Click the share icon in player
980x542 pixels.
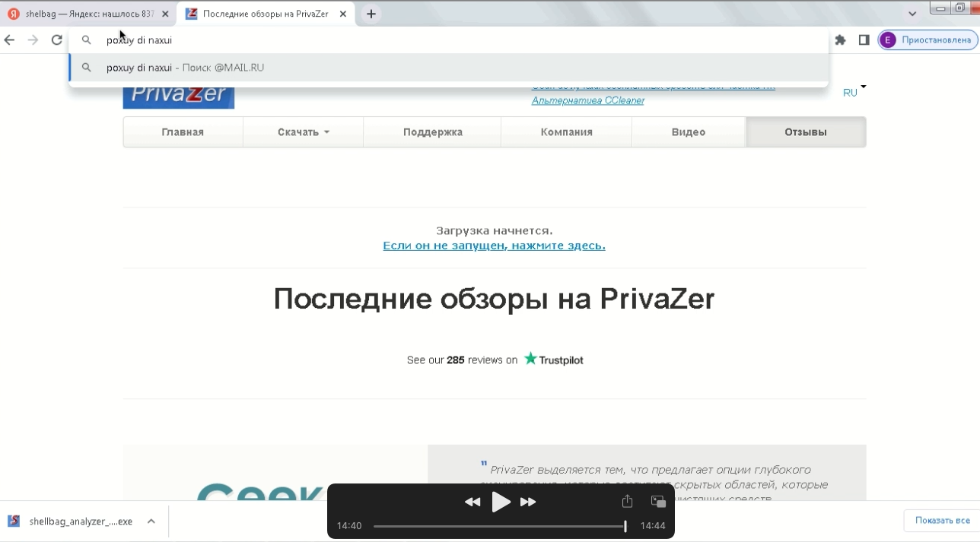(627, 502)
